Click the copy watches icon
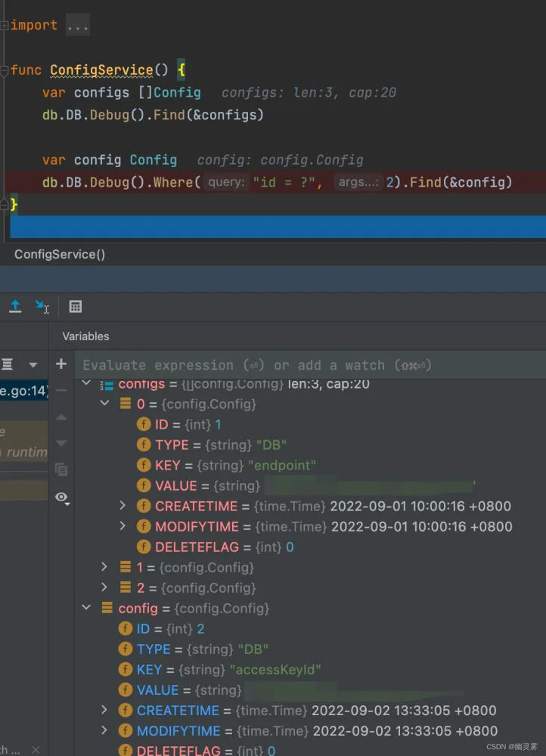The image size is (546, 756). click(61, 469)
